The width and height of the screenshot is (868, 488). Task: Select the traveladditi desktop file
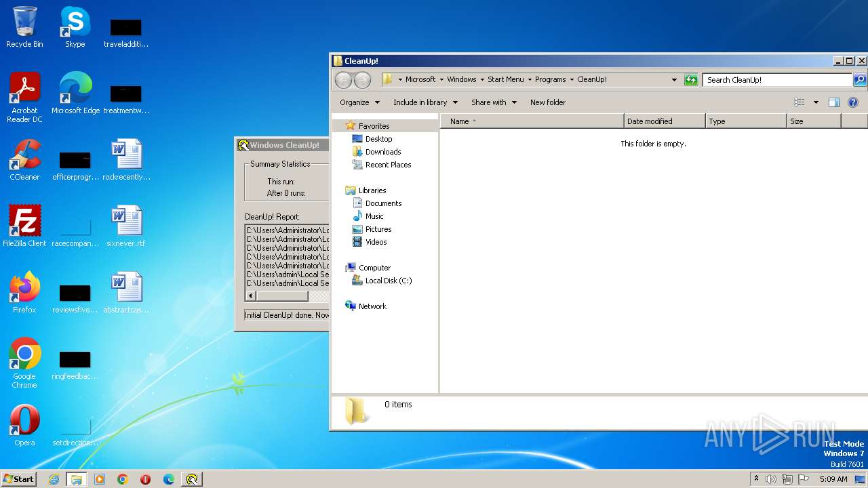[126, 33]
